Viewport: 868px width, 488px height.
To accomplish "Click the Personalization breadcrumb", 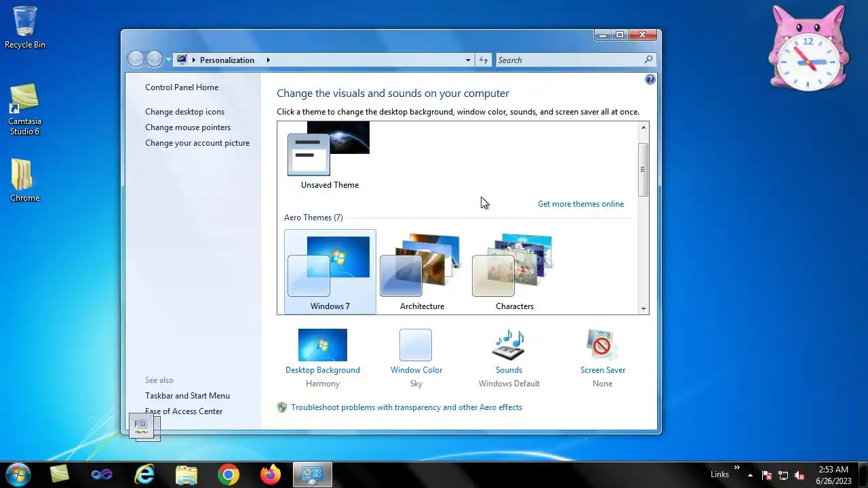I will [227, 60].
